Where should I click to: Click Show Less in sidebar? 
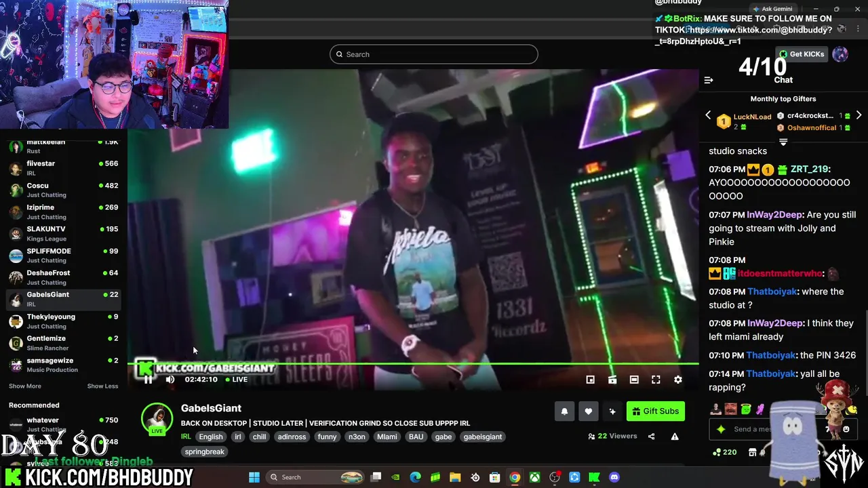102,386
